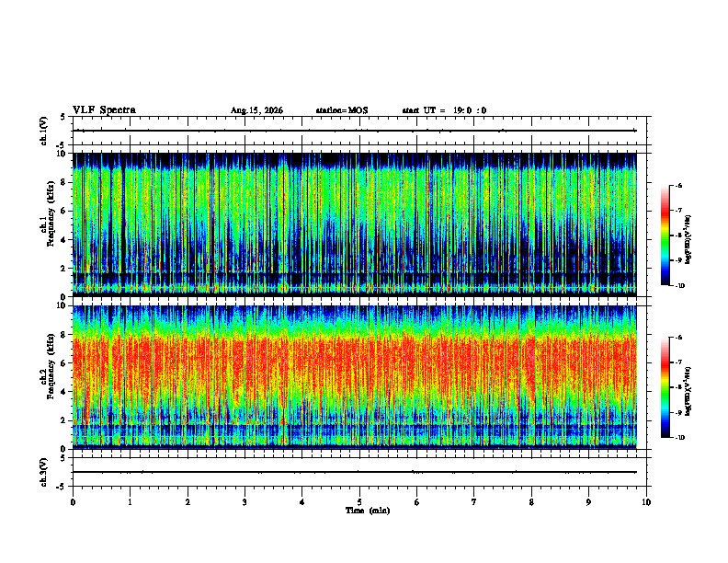Click the "ch.3(V)" waveform axis label

click(x=44, y=472)
